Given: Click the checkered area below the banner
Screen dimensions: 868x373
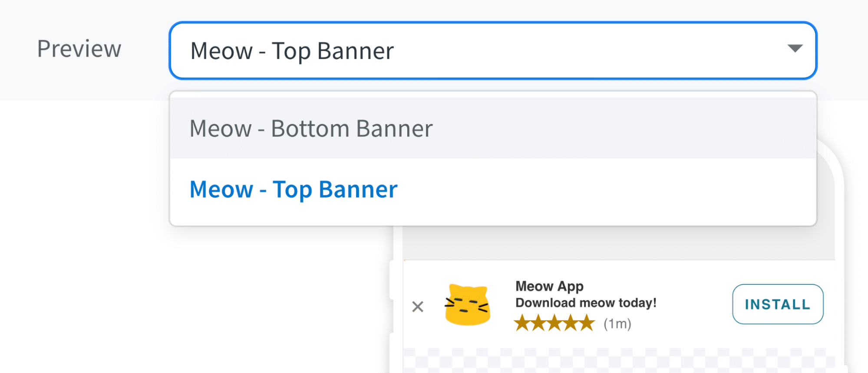Looking at the screenshot, I should 617,360.
